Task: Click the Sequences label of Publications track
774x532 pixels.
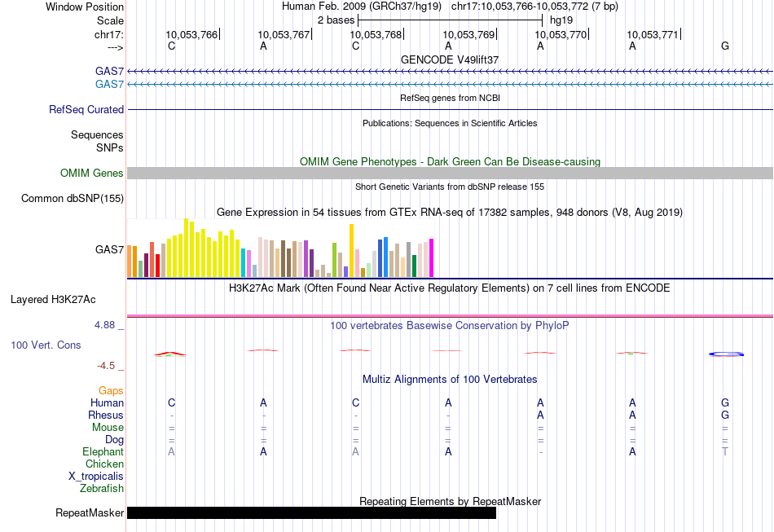Action: [97, 134]
